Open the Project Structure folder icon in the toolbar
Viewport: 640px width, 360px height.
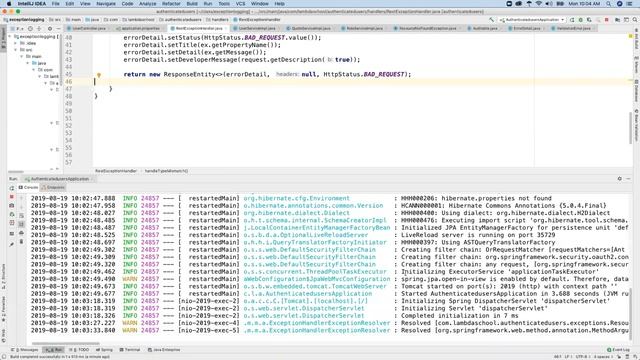pos(618,20)
